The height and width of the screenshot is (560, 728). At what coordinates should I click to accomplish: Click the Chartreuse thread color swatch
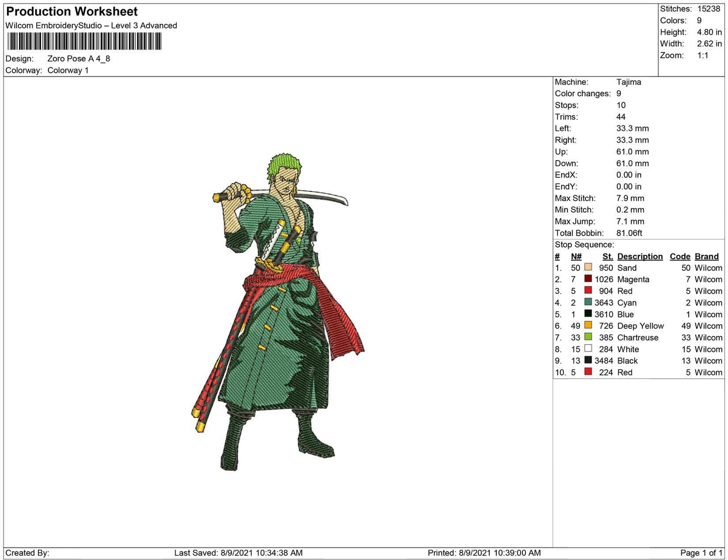(x=588, y=337)
